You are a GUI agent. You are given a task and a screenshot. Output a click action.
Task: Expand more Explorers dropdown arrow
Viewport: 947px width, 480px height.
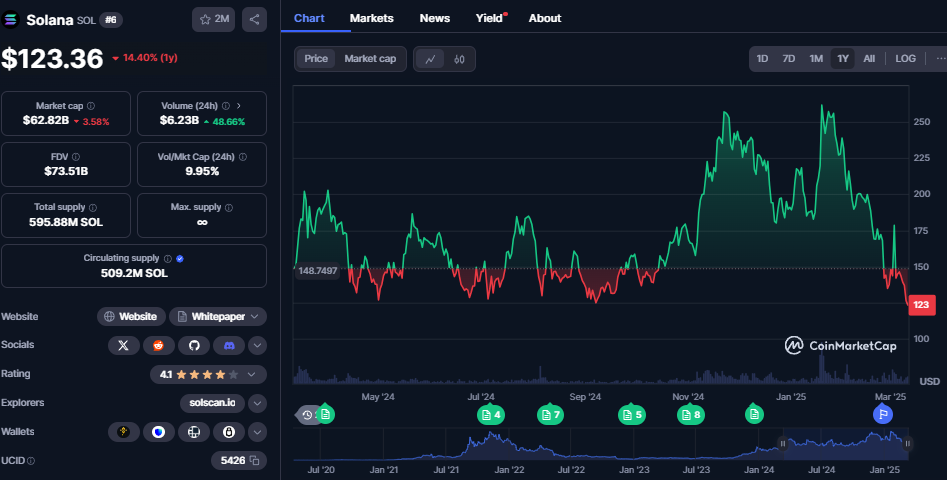[x=257, y=403]
